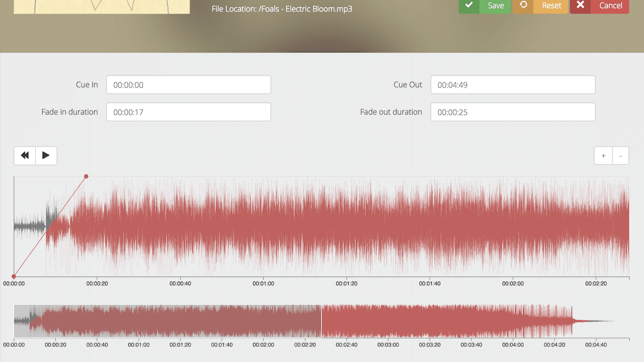This screenshot has width=644, height=362.
Task: Edit the Fade in duration field
Action: tap(188, 112)
